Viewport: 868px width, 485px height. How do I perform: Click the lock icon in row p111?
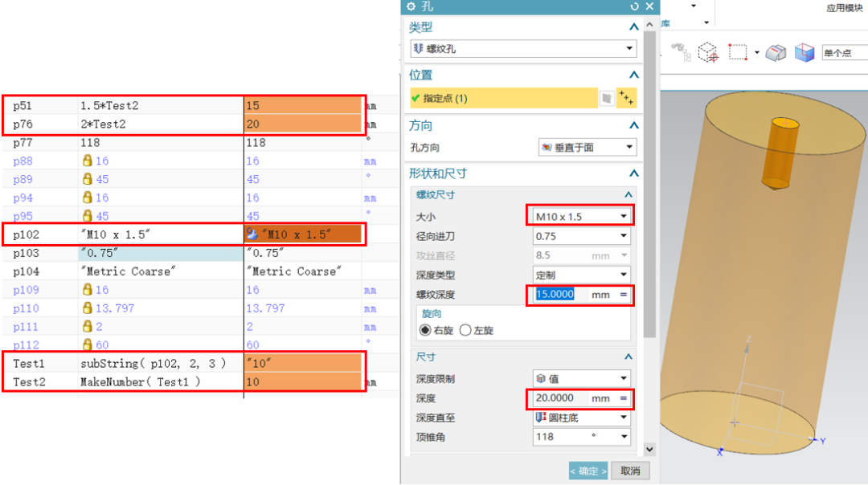point(87,326)
